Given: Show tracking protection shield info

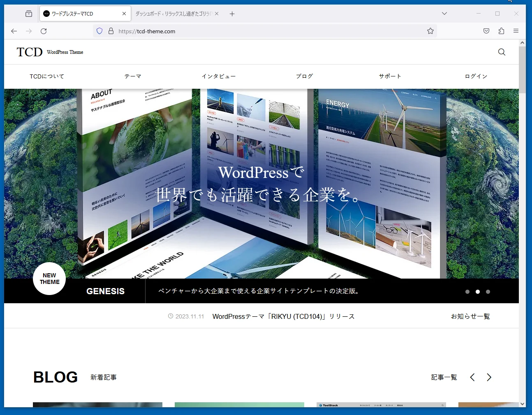Looking at the screenshot, I should click(99, 31).
